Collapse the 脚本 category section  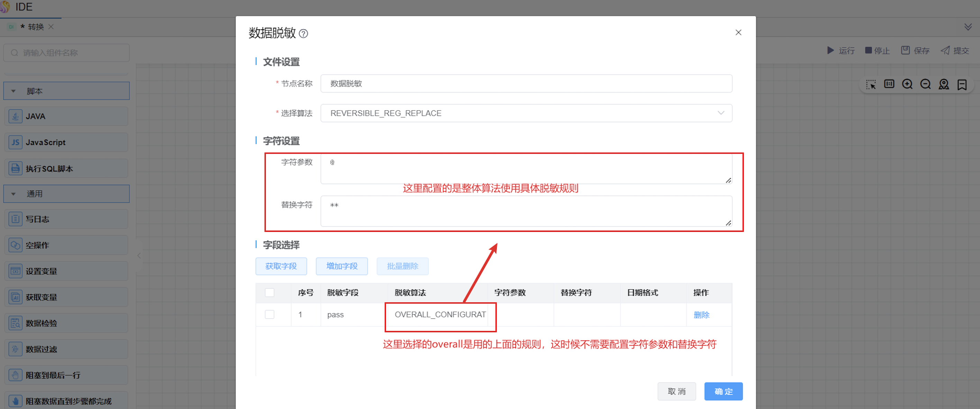pyautogui.click(x=66, y=91)
